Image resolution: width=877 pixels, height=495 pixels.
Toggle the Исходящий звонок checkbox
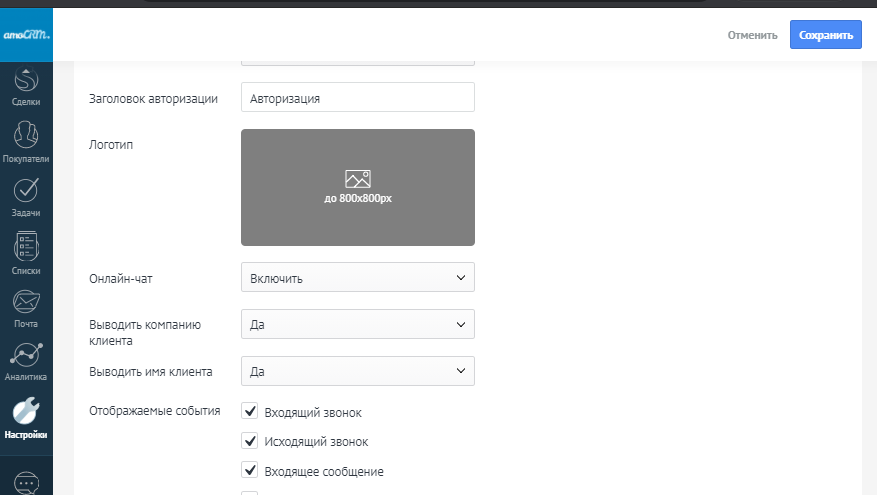click(x=250, y=440)
